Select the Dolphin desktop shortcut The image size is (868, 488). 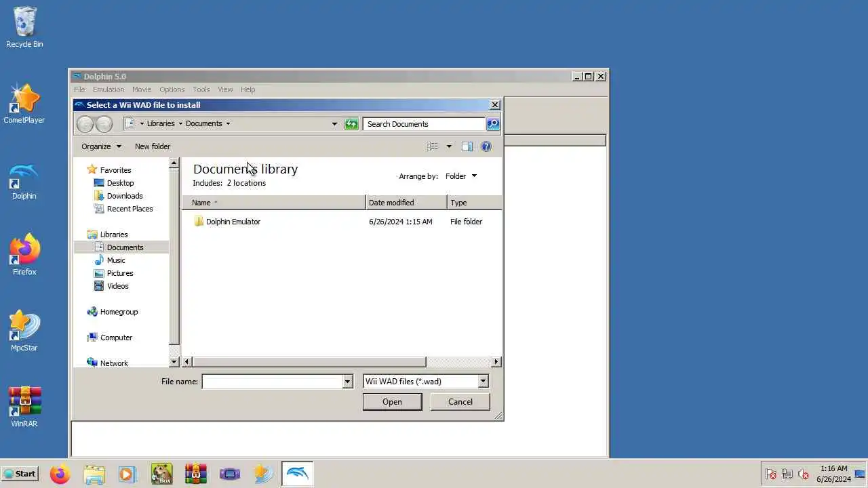[x=24, y=180]
